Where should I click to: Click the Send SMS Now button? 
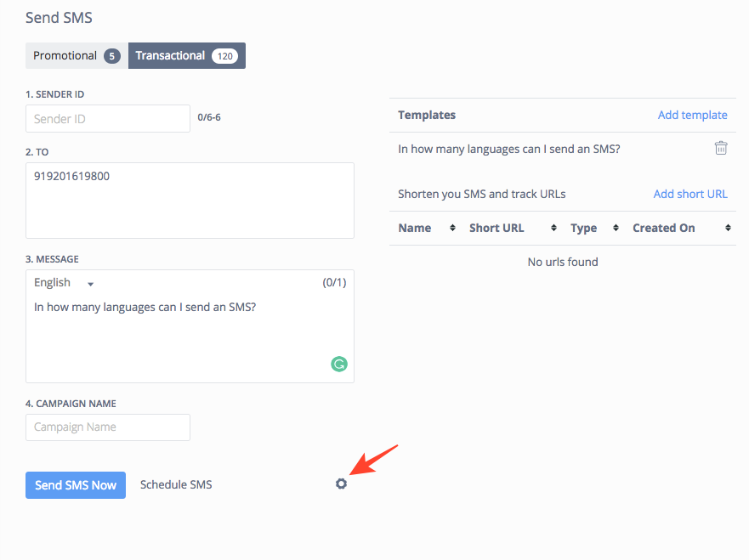76,485
